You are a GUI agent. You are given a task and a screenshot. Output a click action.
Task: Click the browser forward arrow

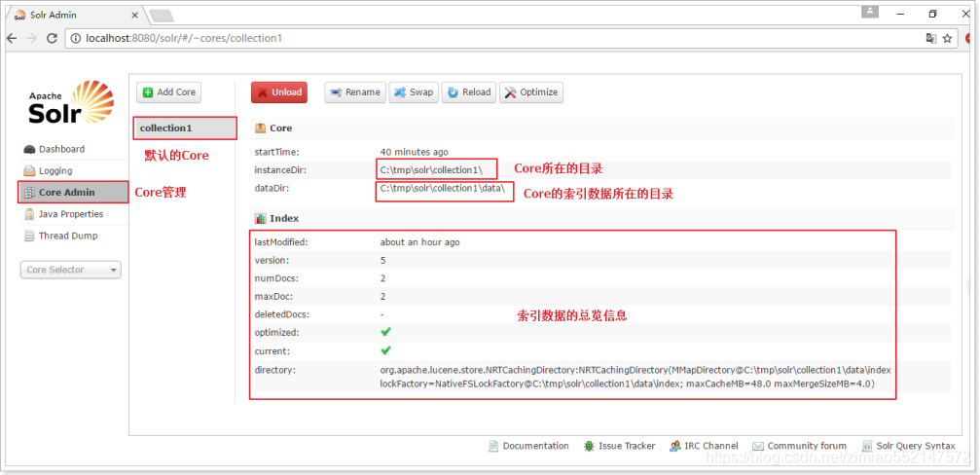(x=32, y=38)
